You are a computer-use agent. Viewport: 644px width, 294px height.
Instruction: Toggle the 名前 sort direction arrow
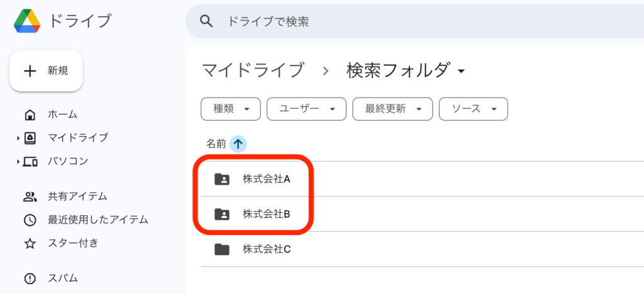coord(238,144)
